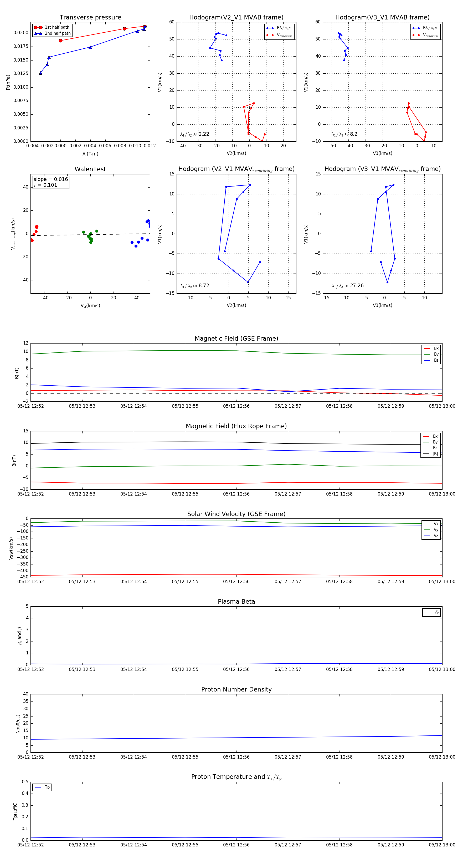Select the Bx legend entry in GSE plot

click(x=431, y=349)
